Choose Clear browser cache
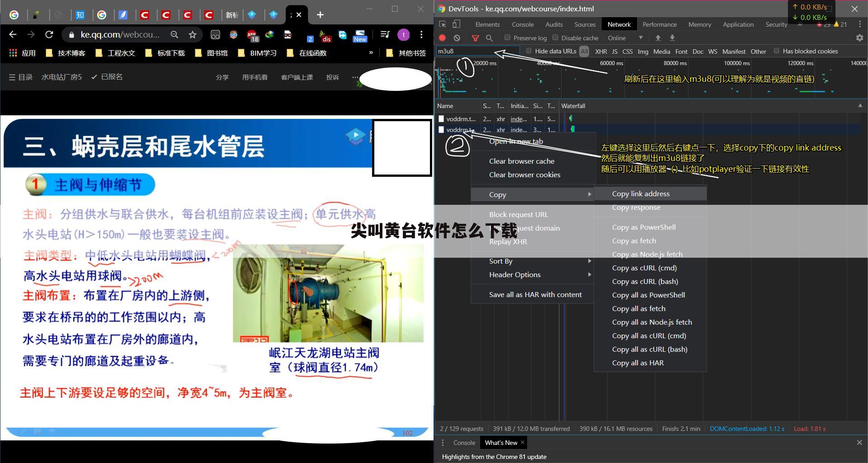Screen dimensions: 868x463 532,161
